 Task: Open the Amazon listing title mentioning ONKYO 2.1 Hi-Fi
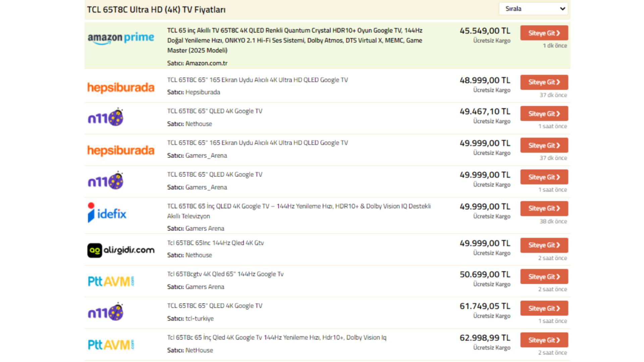pyautogui.click(x=295, y=40)
